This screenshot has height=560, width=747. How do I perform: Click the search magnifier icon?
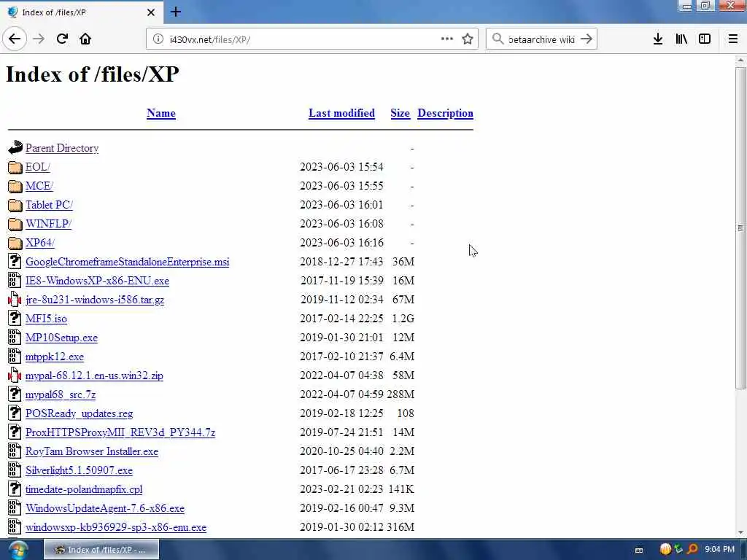[x=498, y=39]
